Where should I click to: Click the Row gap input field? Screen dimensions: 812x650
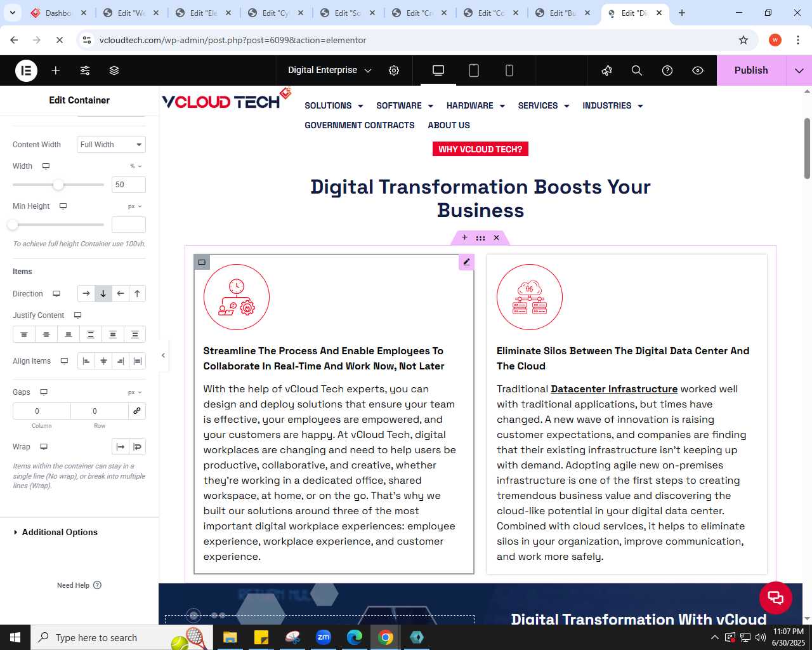[99, 411]
